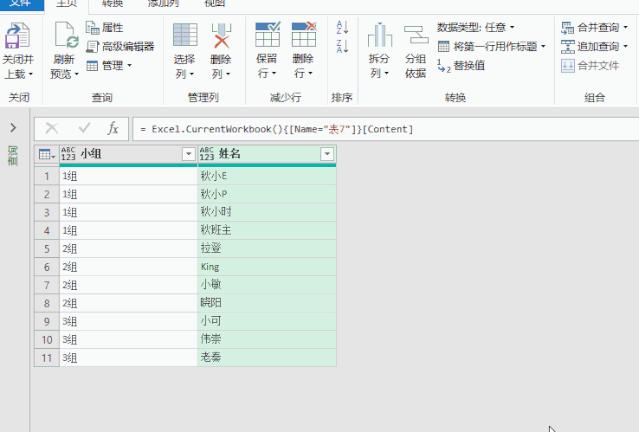Image resolution: width=639 pixels, height=432 pixels.
Task: Open Merge Queries (合并查询)
Action: pyautogui.click(x=594, y=28)
